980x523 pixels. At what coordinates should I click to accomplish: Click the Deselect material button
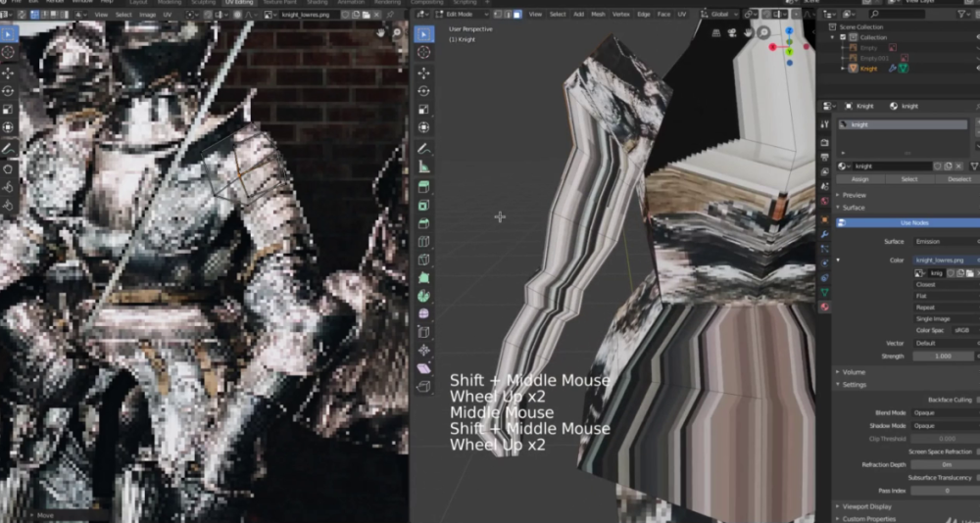tap(959, 179)
